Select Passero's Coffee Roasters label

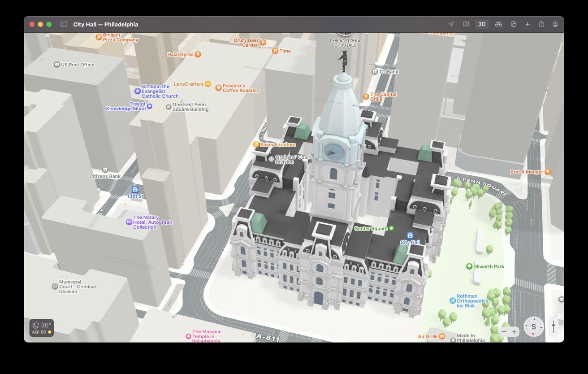[219, 87]
